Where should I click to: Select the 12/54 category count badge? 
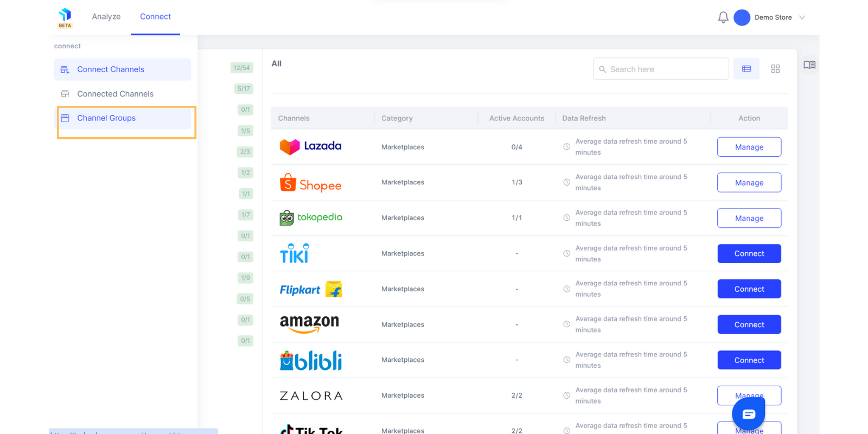pyautogui.click(x=242, y=68)
